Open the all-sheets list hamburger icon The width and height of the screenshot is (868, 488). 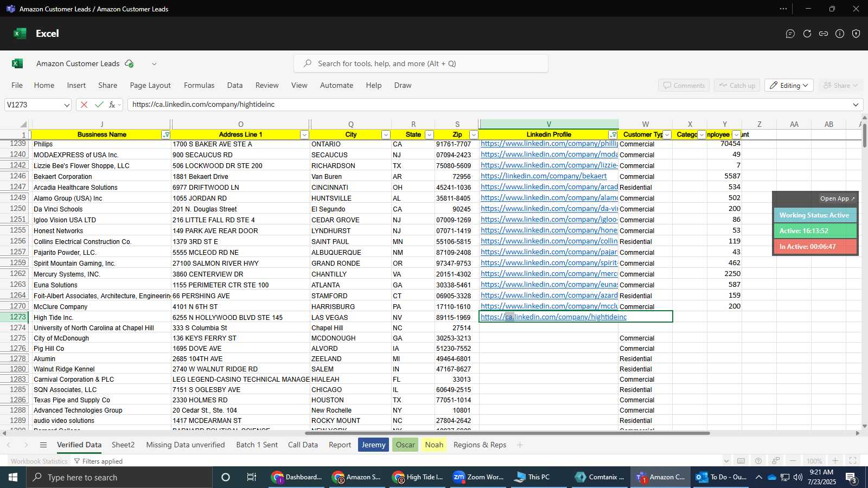pos(43,445)
